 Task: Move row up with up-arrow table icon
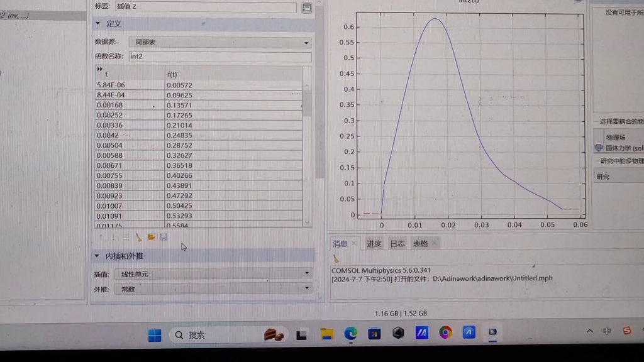[101, 237]
